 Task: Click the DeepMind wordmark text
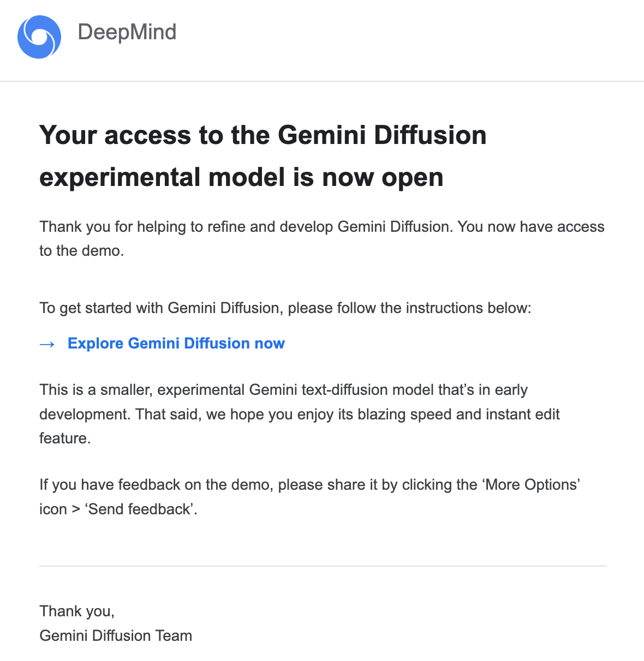coord(127,32)
